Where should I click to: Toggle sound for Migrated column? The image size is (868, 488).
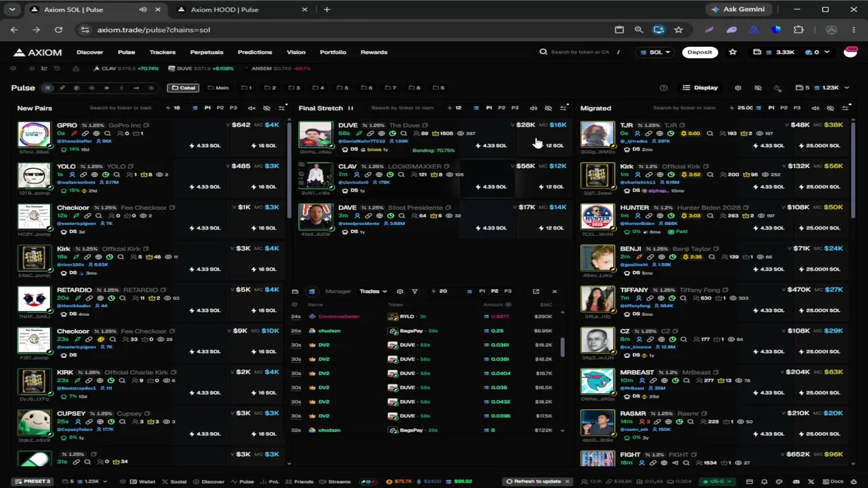coord(815,108)
